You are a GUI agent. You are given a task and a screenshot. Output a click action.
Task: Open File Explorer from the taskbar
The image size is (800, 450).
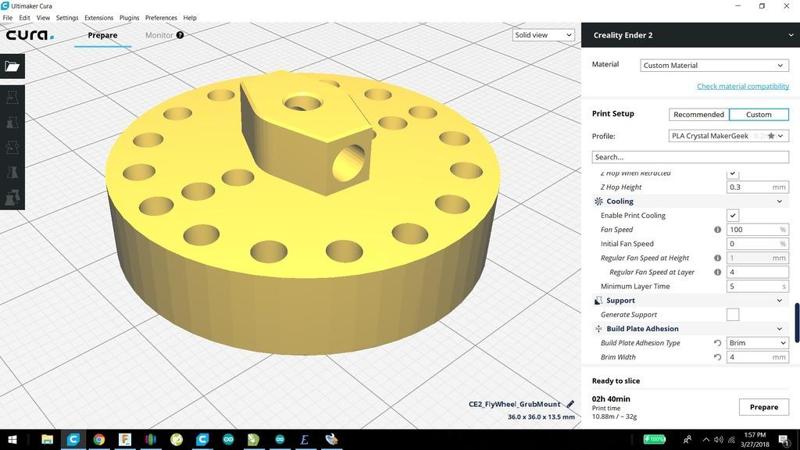pyautogui.click(x=47, y=439)
